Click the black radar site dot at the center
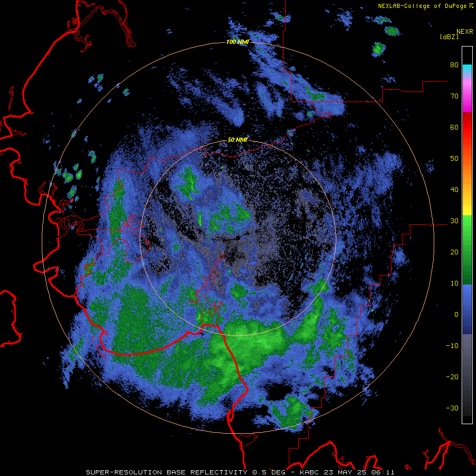476x476 pixels. [239, 237]
